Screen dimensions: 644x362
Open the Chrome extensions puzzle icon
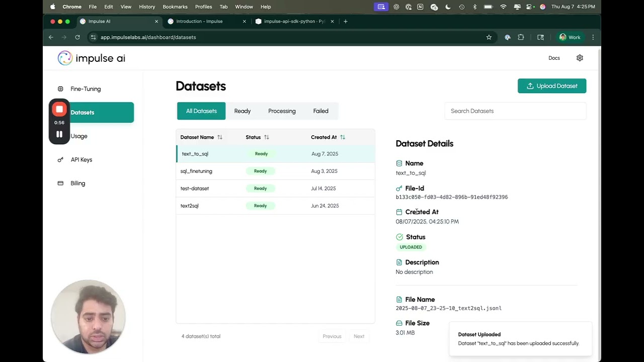coord(521,37)
